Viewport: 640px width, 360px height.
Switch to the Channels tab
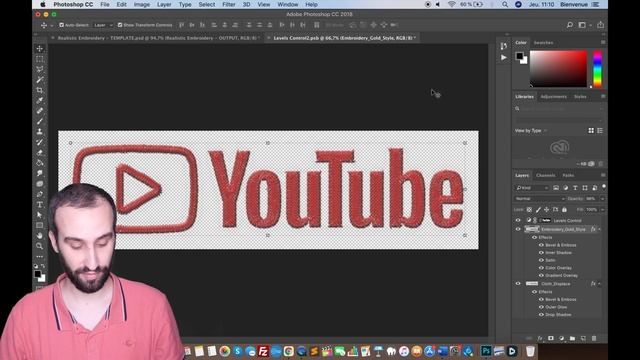click(x=545, y=176)
